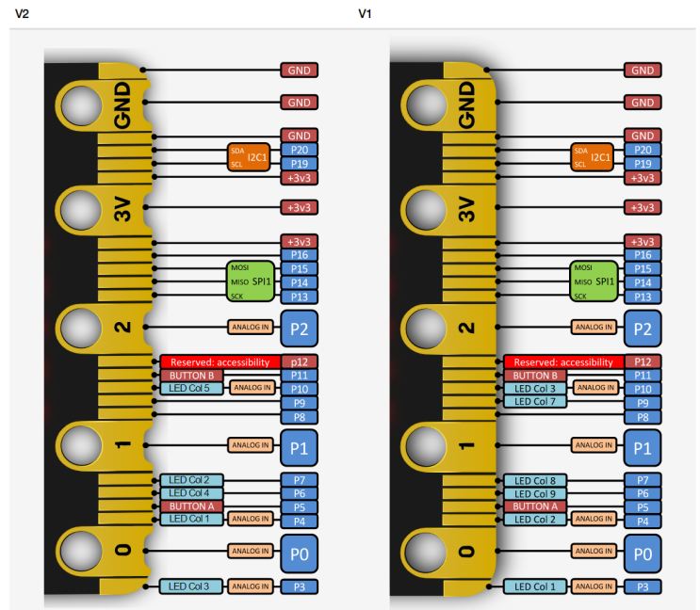Viewport: 700px width, 610px height.
Task: Click the P20 pin label in V2 diagram
Action: tap(300, 150)
